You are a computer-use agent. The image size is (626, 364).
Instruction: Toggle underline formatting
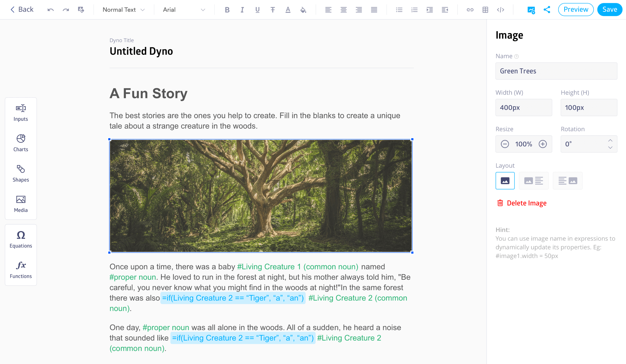click(257, 10)
